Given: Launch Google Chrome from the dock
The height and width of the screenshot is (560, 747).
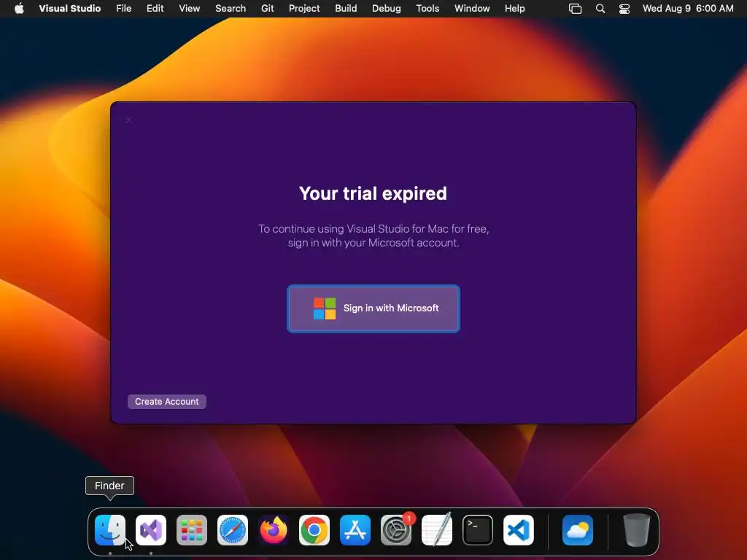Looking at the screenshot, I should (x=314, y=530).
